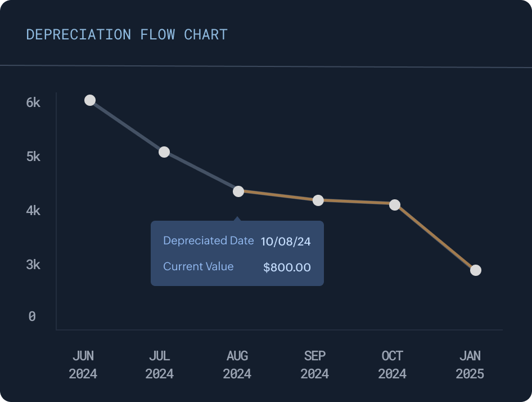The height and width of the screenshot is (402, 532).
Task: Select the January 2025 data point
Action: tap(476, 270)
